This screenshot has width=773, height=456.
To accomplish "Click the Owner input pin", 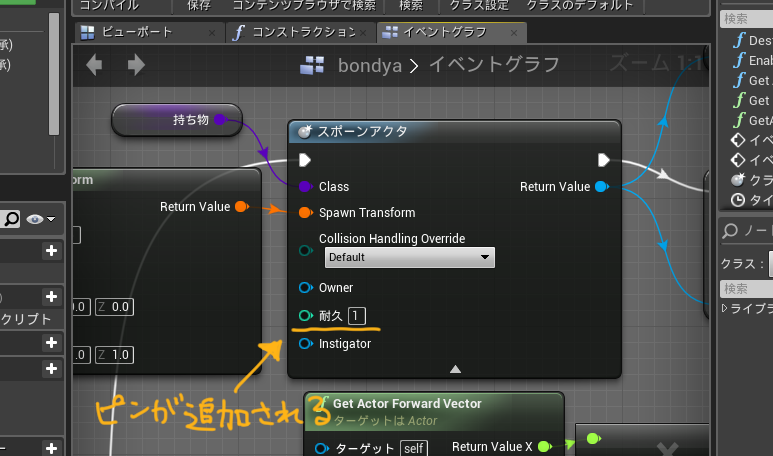I will click(305, 287).
